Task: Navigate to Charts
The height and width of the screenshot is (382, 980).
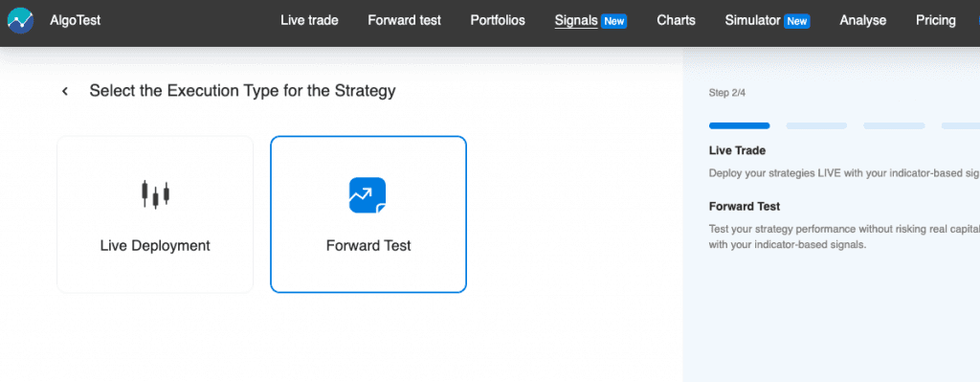Action: click(677, 21)
